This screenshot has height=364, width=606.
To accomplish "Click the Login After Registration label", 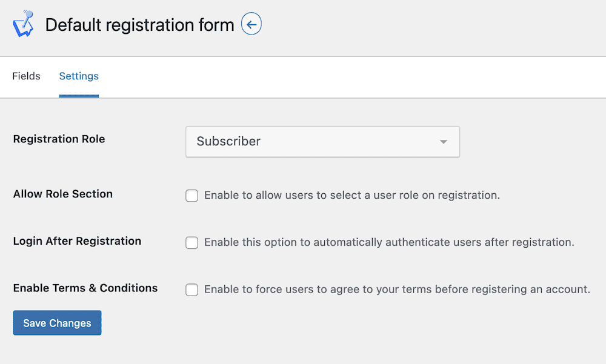I will tap(78, 241).
